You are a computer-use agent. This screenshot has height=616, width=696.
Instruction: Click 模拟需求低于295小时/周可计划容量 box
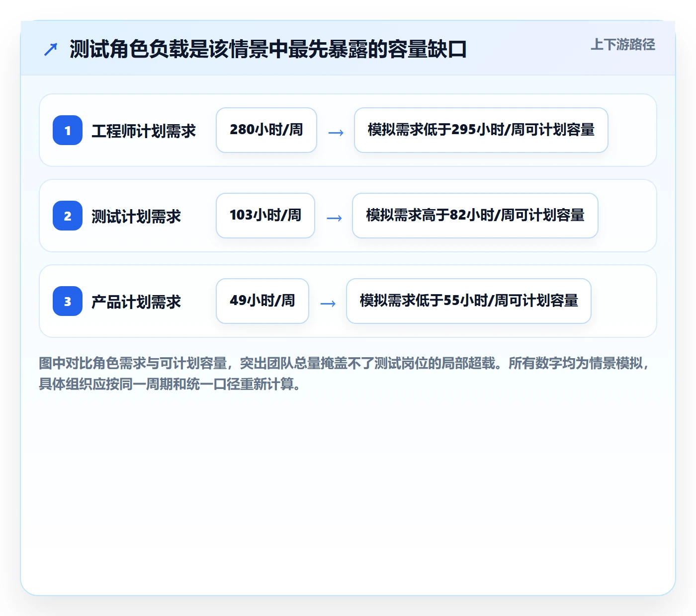[x=481, y=130]
